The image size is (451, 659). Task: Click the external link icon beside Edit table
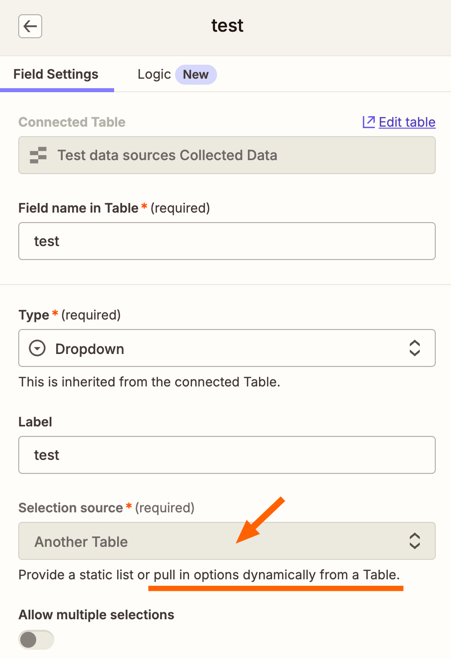coord(368,122)
